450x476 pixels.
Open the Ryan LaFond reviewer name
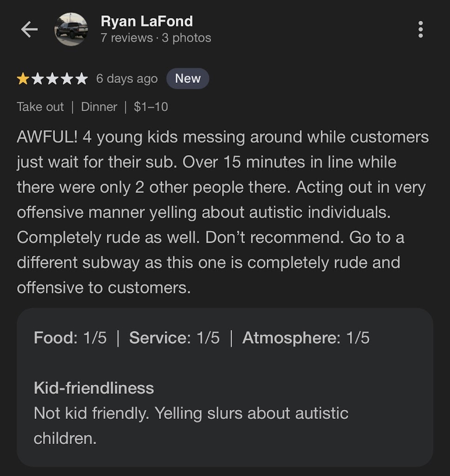click(146, 21)
